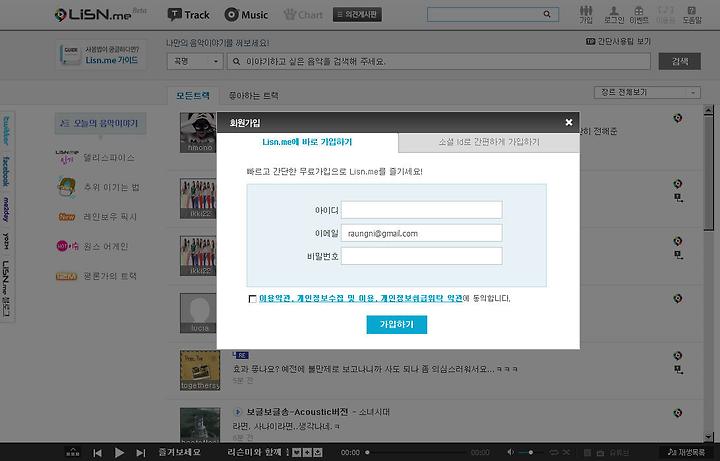
Task: Toggle the player repeat icon
Action: (x=554, y=453)
